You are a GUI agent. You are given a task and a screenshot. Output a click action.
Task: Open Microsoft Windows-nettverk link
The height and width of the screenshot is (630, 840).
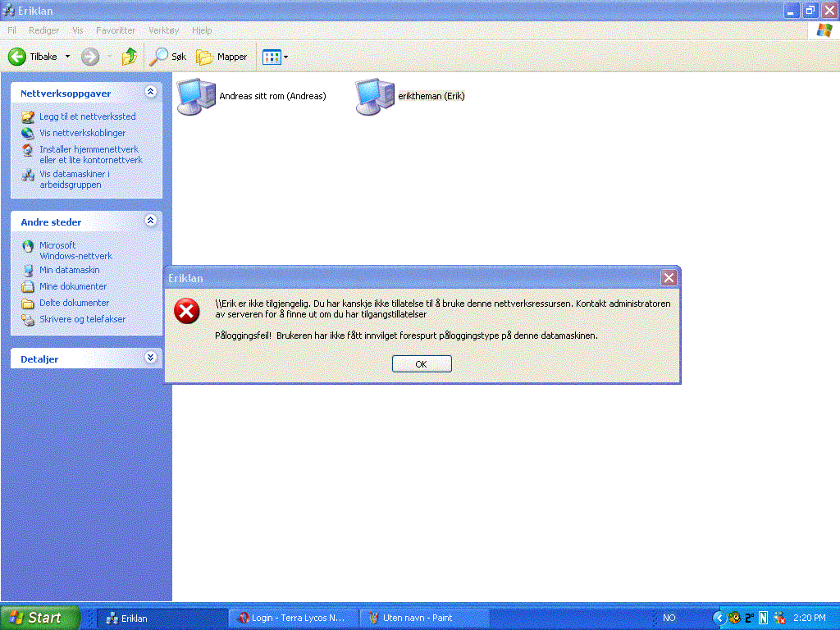[x=75, y=250]
